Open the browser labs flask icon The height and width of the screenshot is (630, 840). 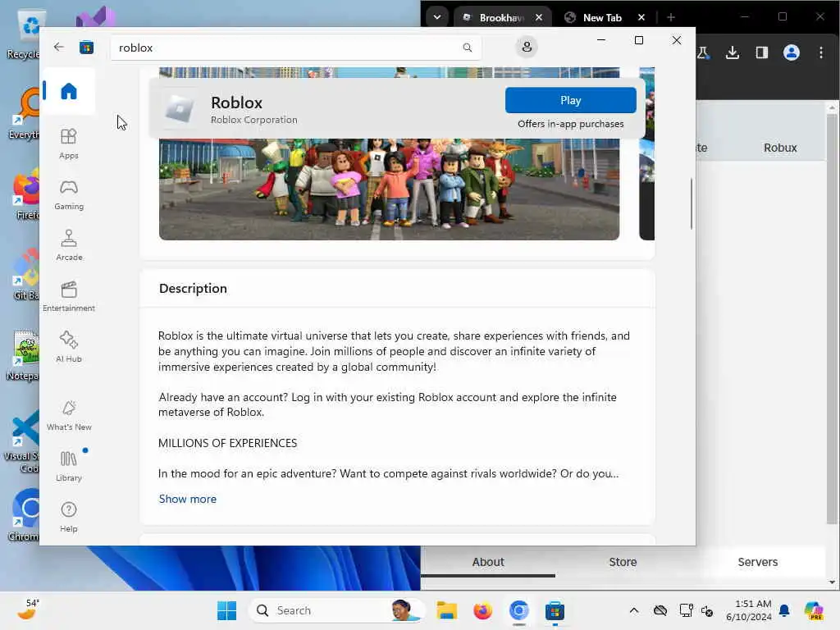[x=703, y=52]
